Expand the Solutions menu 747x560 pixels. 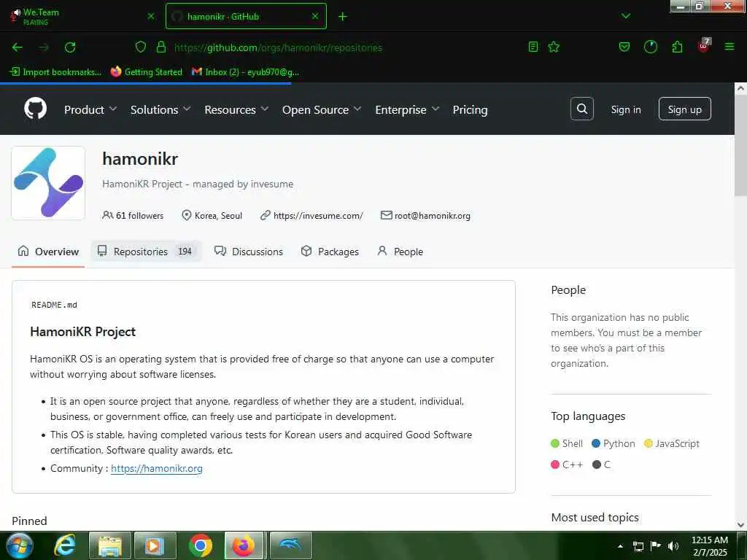point(160,109)
